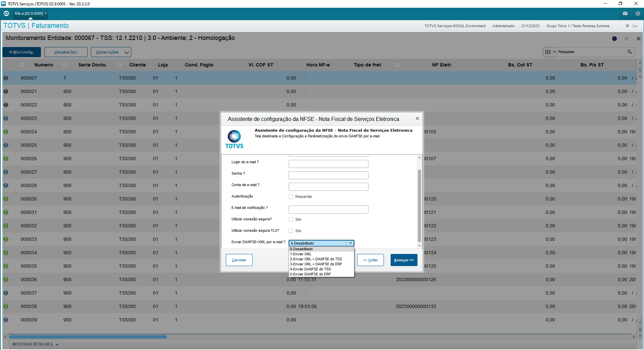Close the NFSE configuration wizard dialog
The image size is (644, 350).
417,119
